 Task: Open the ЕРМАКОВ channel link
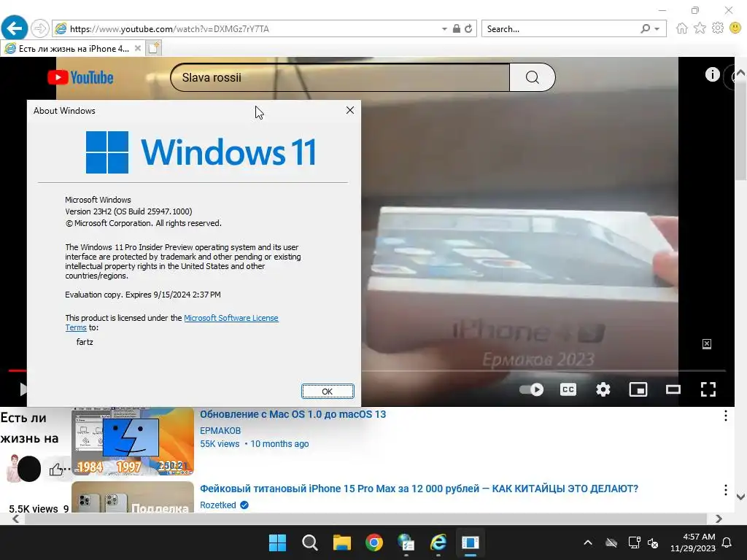pos(220,430)
